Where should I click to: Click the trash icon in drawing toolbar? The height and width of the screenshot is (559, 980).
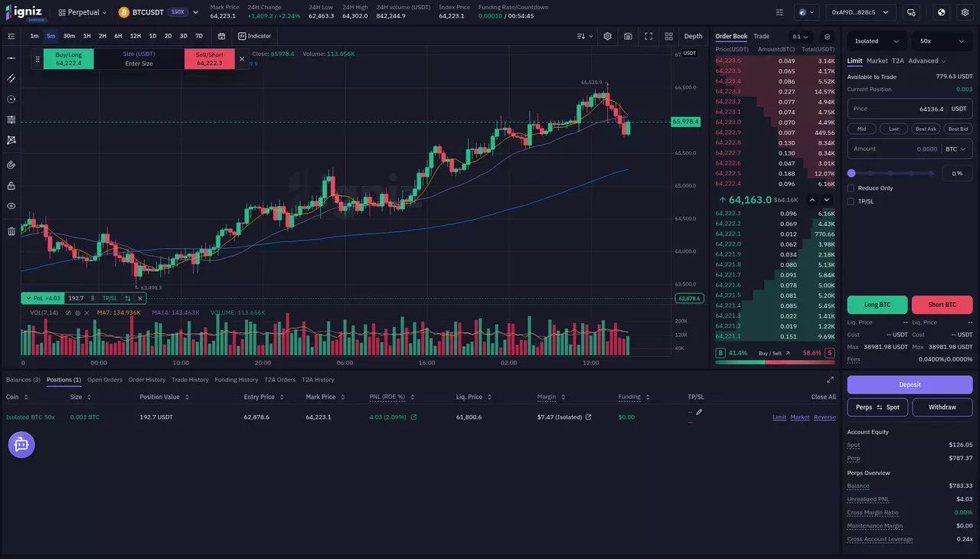tap(11, 231)
